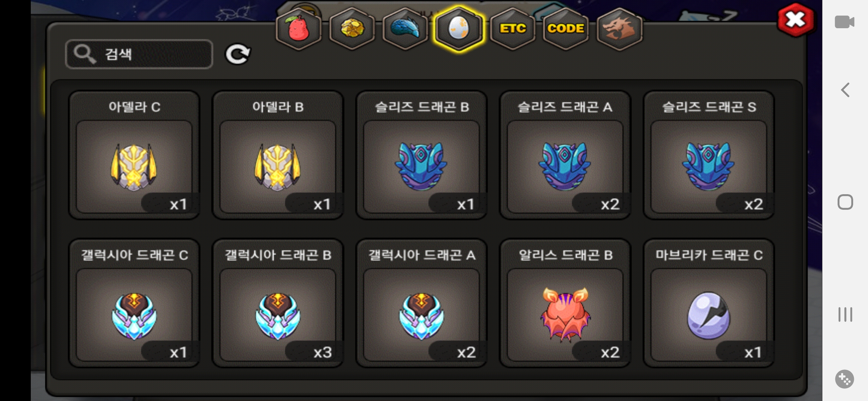Select the highlighted egg category tab
This screenshot has width=868, height=401.
459,29
